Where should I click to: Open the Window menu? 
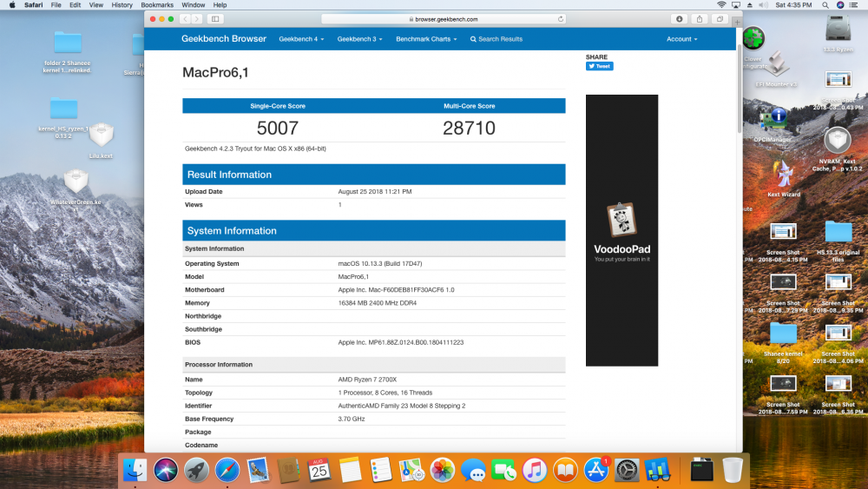[x=194, y=5]
